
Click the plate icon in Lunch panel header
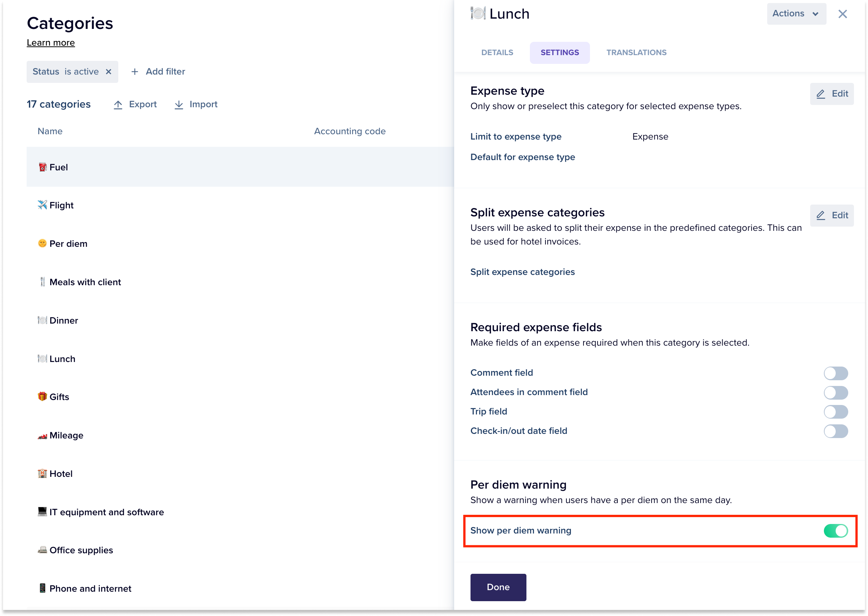point(478,14)
